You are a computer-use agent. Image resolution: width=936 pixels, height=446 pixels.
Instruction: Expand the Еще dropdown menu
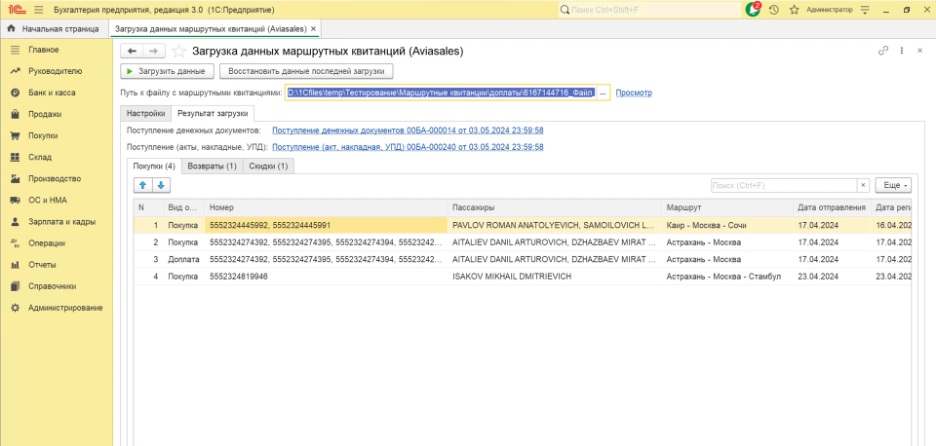pos(893,186)
